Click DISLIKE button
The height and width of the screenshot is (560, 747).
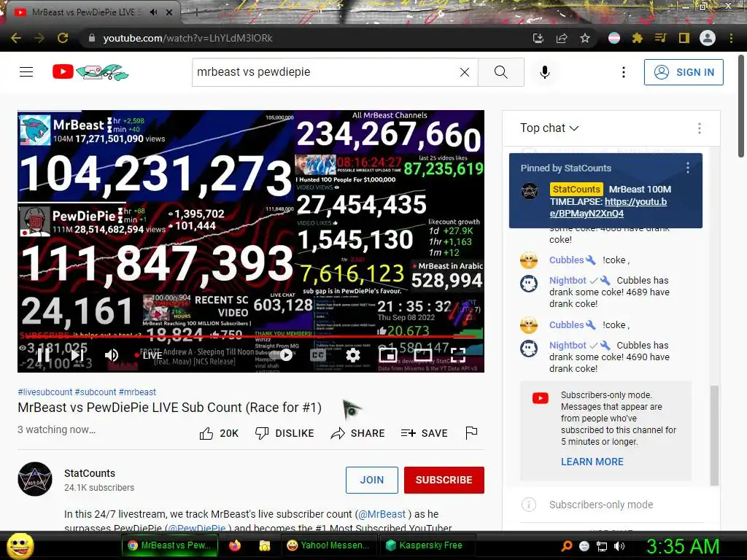pyautogui.click(x=285, y=433)
